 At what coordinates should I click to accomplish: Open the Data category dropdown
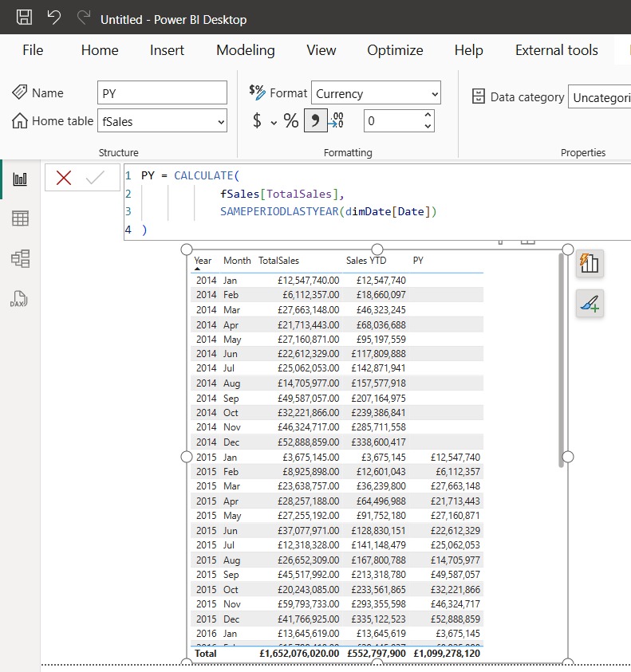click(598, 97)
